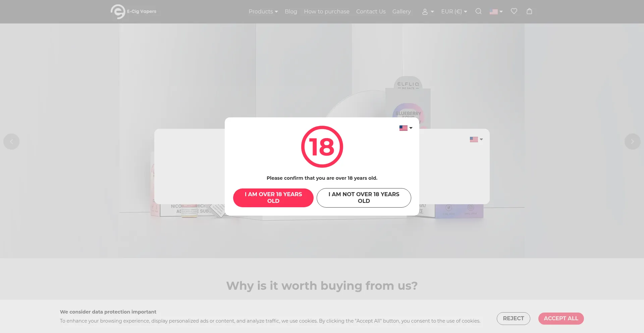Image resolution: width=644 pixels, height=333 pixels.
Task: Open the Blog menu item
Action: click(x=291, y=11)
